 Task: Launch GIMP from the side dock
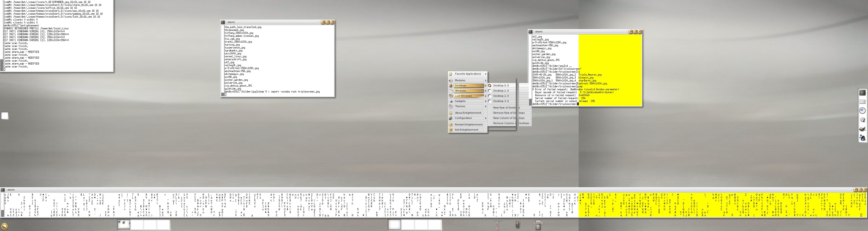(862, 129)
